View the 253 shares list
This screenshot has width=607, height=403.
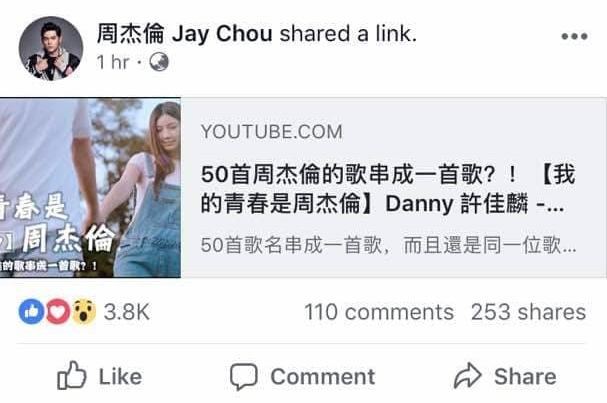tap(528, 312)
